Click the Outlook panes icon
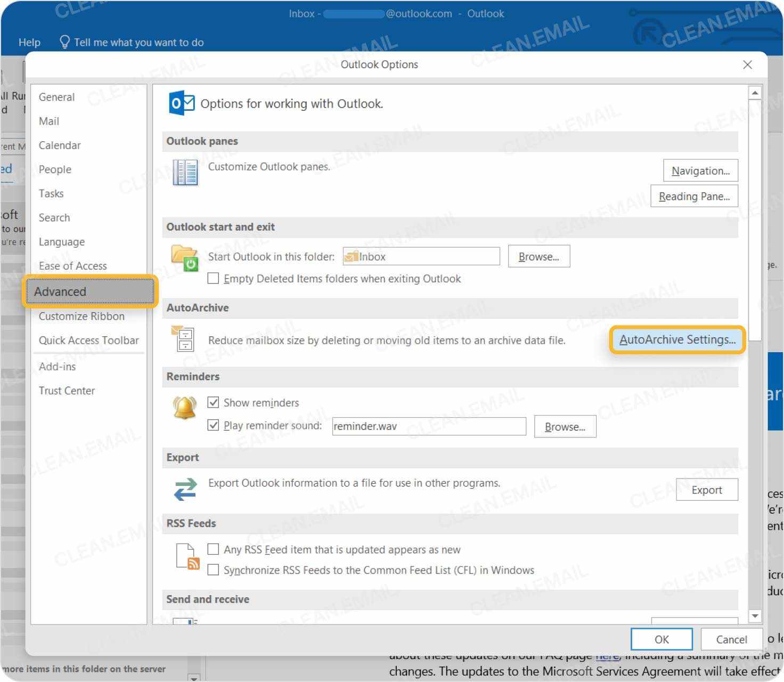Viewport: 784px width, 682px height. pyautogui.click(x=184, y=172)
